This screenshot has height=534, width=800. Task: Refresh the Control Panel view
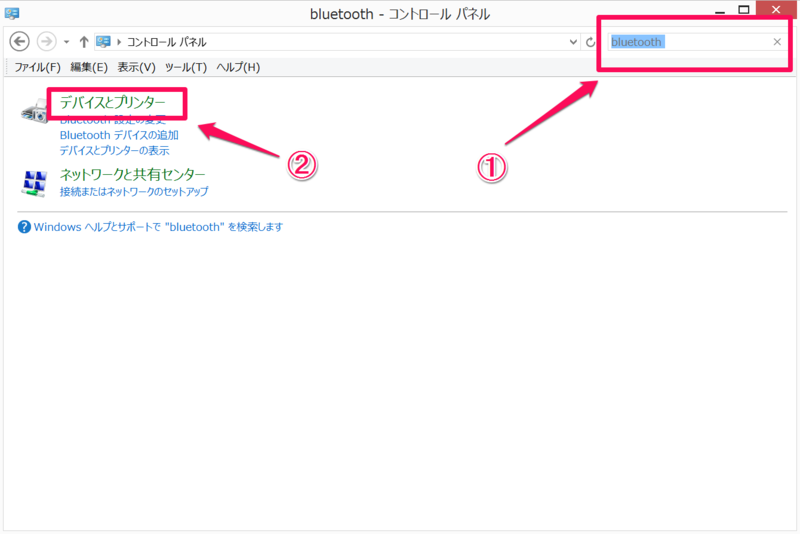click(590, 42)
